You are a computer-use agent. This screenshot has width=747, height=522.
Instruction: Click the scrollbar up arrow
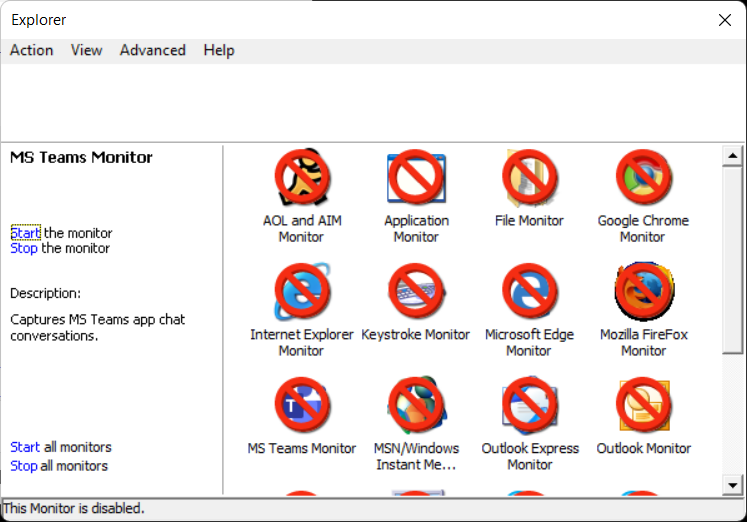(732, 155)
